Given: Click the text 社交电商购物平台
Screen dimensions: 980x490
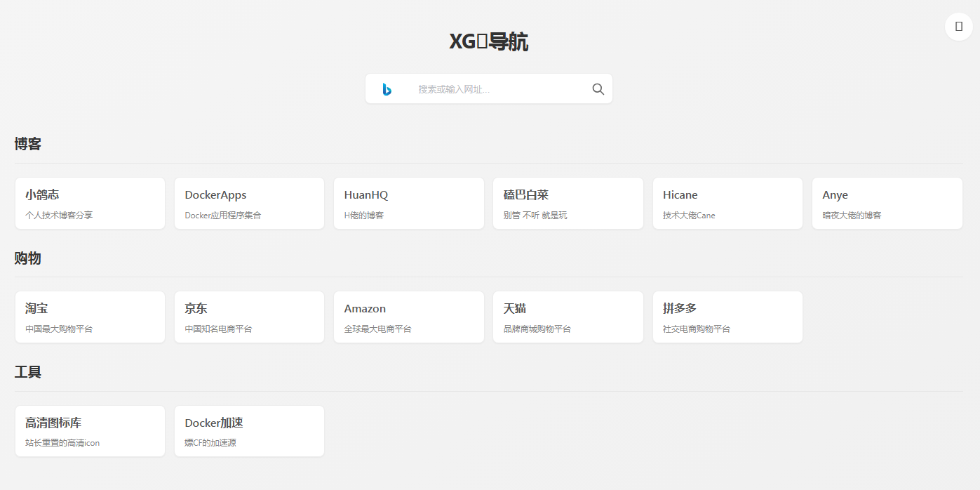Looking at the screenshot, I should point(697,329).
